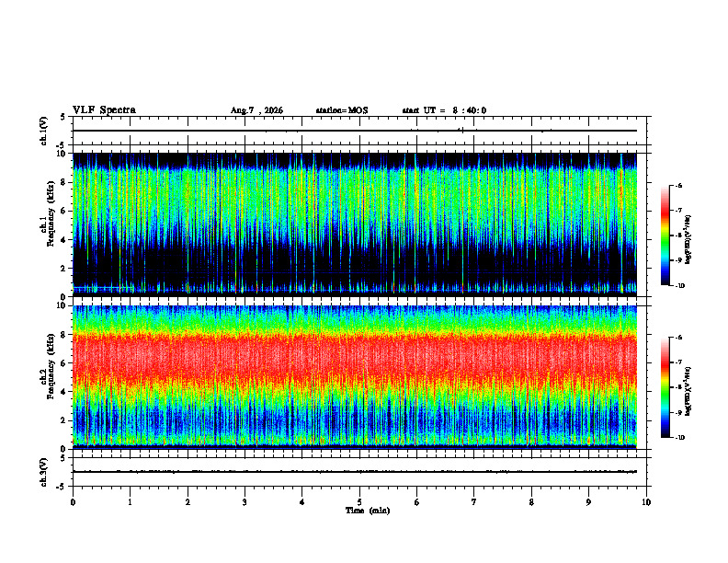Click the ch.1 spectrogram color scale bar

coord(665,236)
